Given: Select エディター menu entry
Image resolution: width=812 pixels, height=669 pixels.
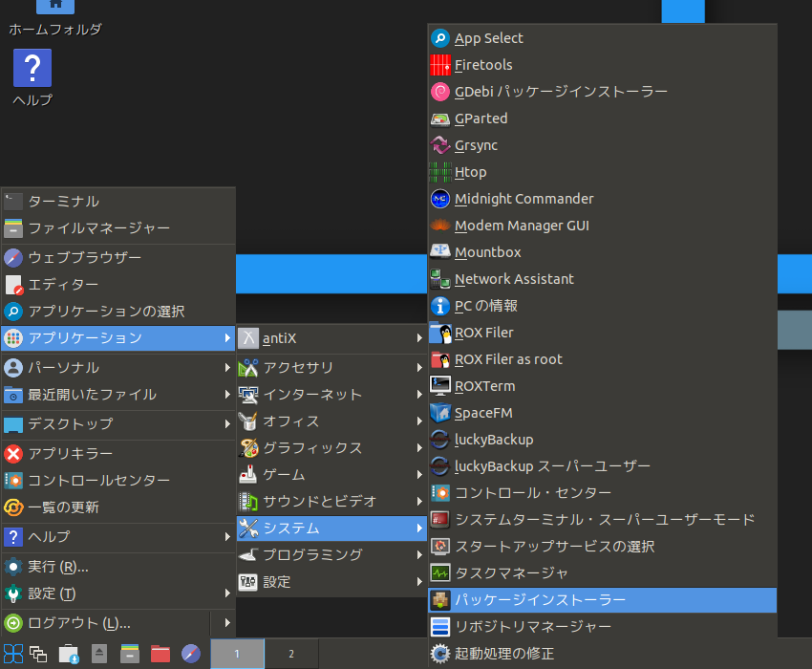Looking at the screenshot, I should (x=118, y=285).
